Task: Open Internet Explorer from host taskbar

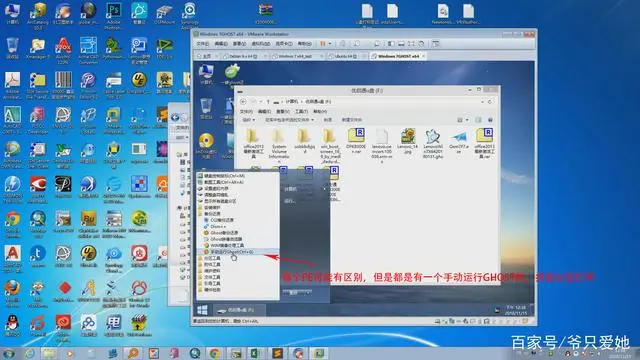Action: [x=29, y=353]
